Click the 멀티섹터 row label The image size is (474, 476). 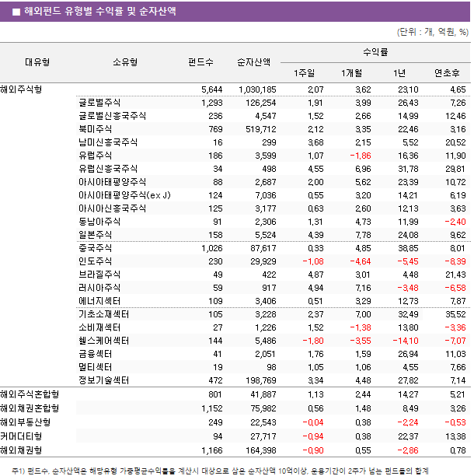click(x=96, y=367)
